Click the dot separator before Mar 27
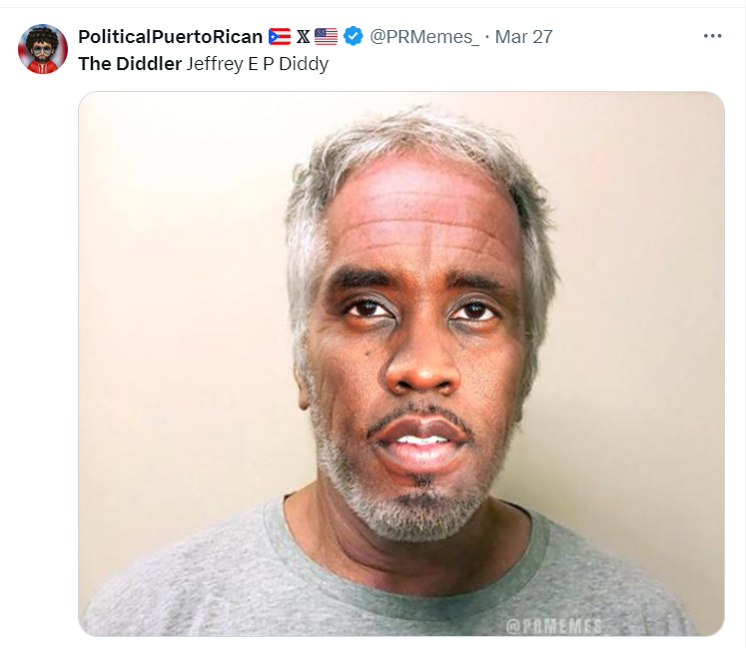 (487, 37)
